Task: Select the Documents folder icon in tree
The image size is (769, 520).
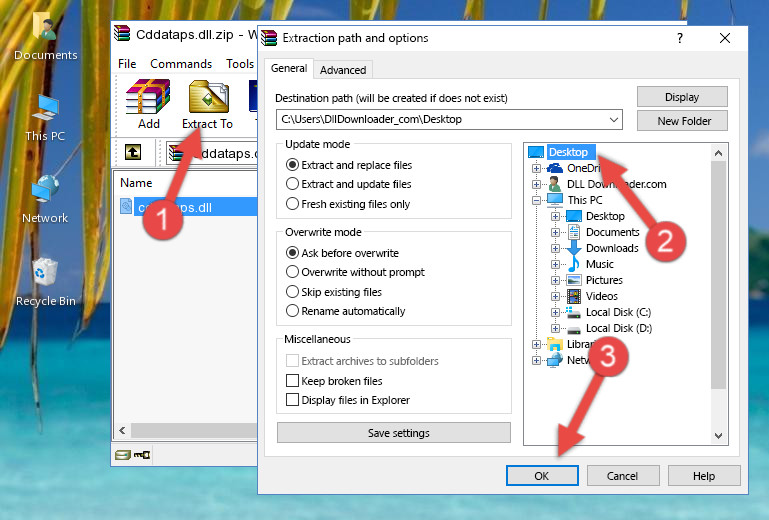Action: (x=574, y=232)
